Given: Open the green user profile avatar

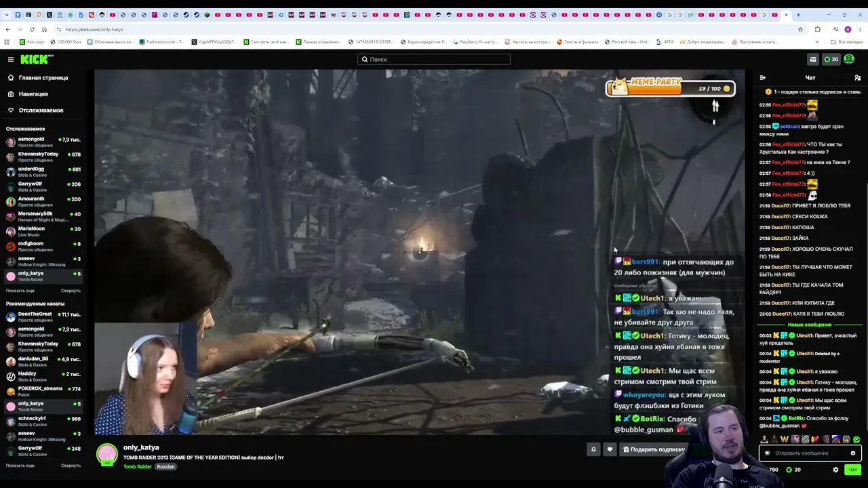Looking at the screenshot, I should pos(849,60).
